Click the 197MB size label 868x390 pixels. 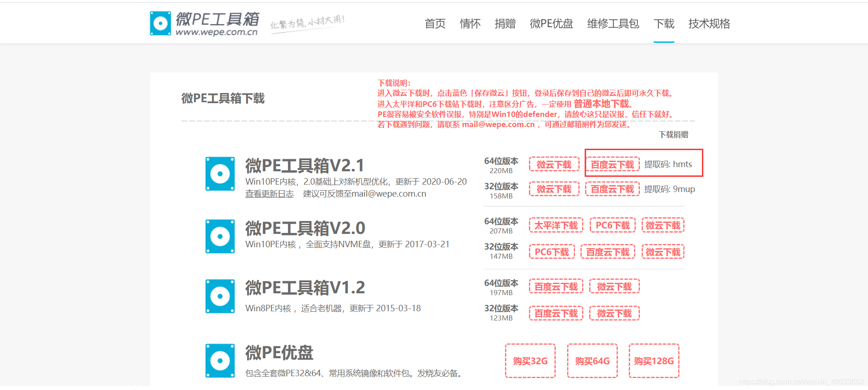point(501,293)
